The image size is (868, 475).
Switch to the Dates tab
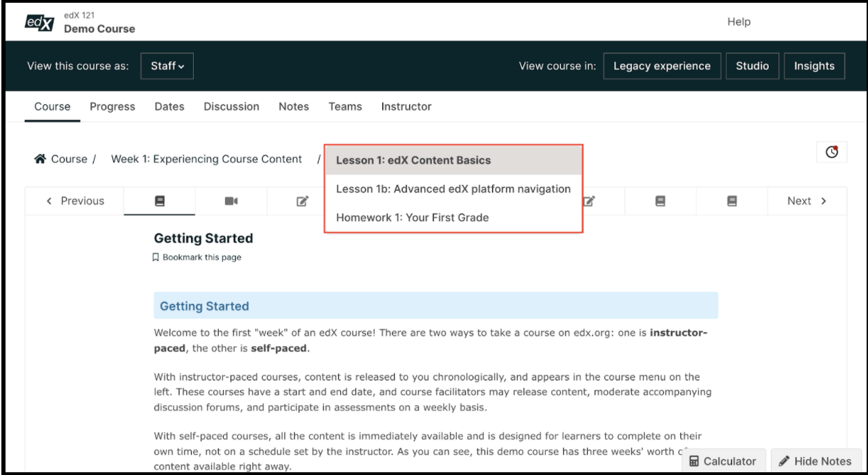[x=169, y=106]
